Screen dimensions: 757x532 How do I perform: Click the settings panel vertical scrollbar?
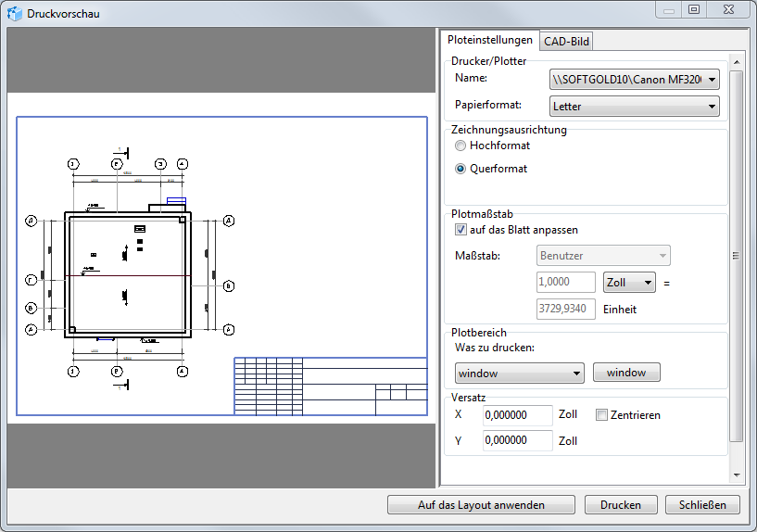click(737, 257)
